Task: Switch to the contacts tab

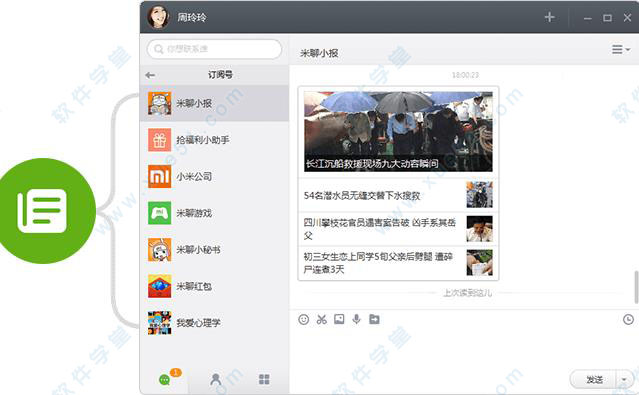Action: 216,380
